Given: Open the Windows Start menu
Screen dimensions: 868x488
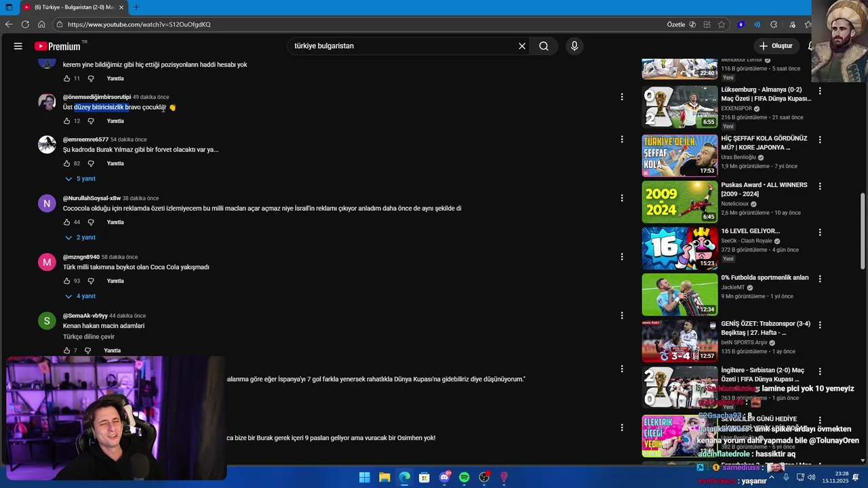Looking at the screenshot, I should click(x=364, y=477).
